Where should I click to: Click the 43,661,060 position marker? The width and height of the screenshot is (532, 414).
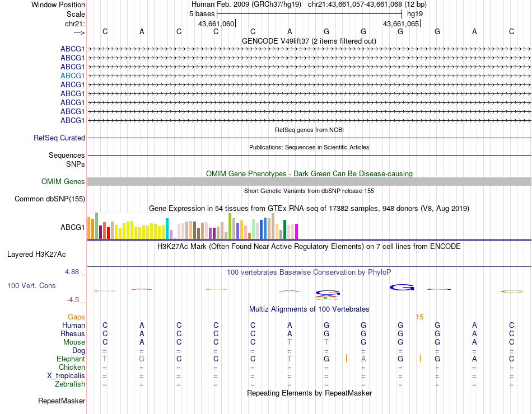[x=216, y=23]
